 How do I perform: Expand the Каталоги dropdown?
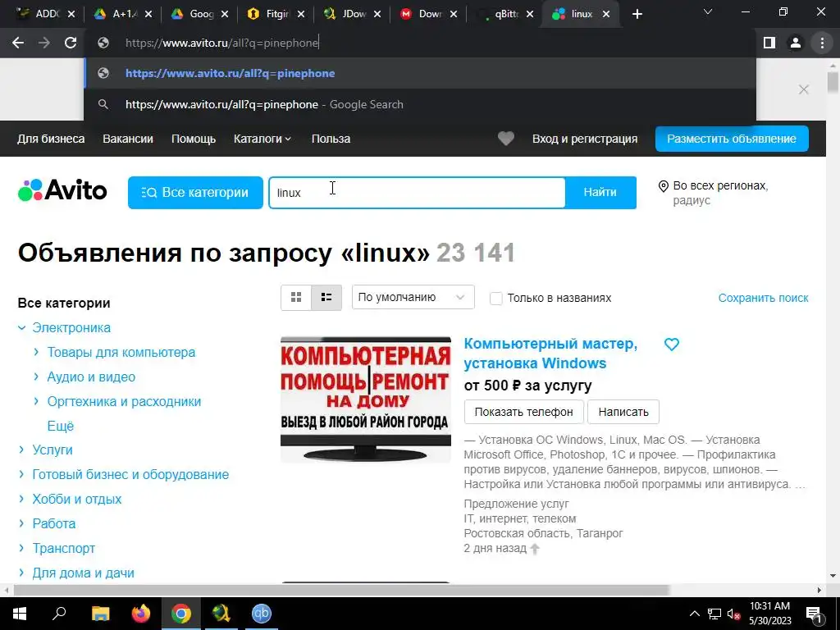coord(262,139)
